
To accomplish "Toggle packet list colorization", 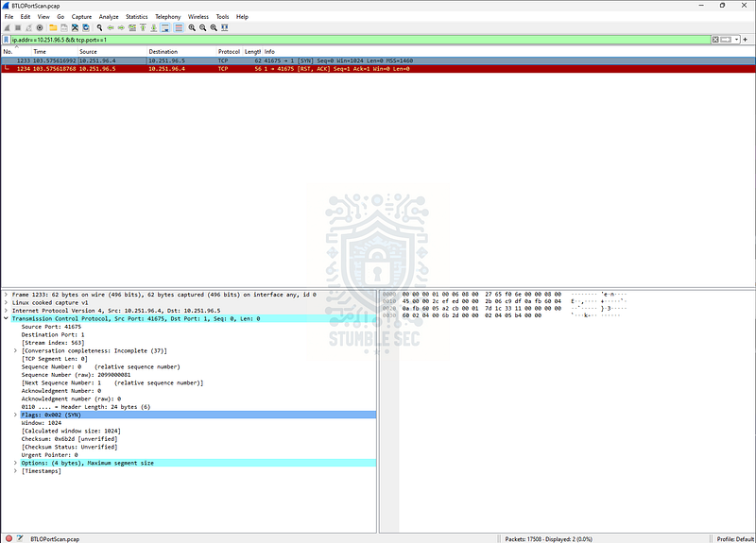I will pos(179,28).
